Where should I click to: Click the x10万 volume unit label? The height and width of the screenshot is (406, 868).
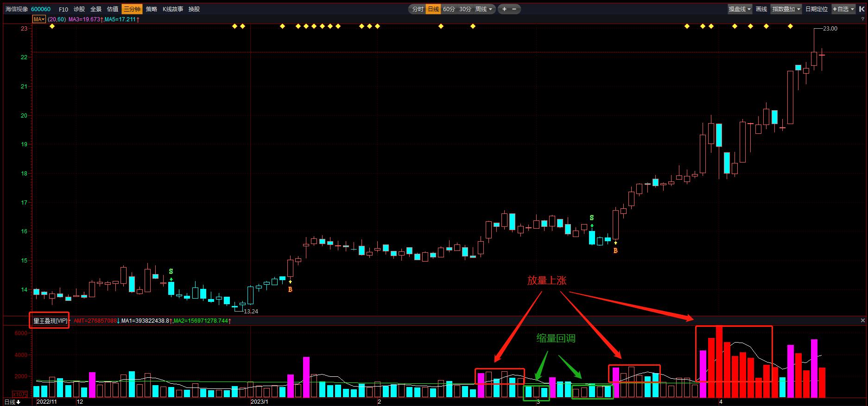(x=20, y=394)
